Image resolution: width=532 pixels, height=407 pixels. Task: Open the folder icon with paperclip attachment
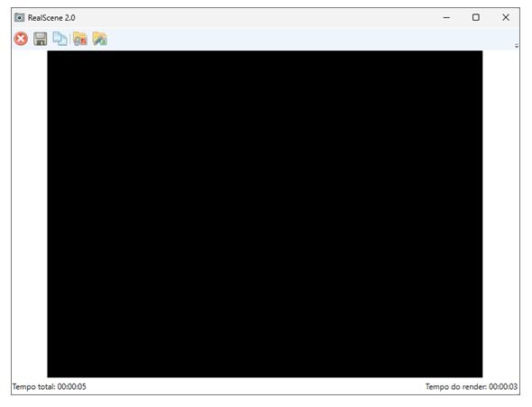80,39
